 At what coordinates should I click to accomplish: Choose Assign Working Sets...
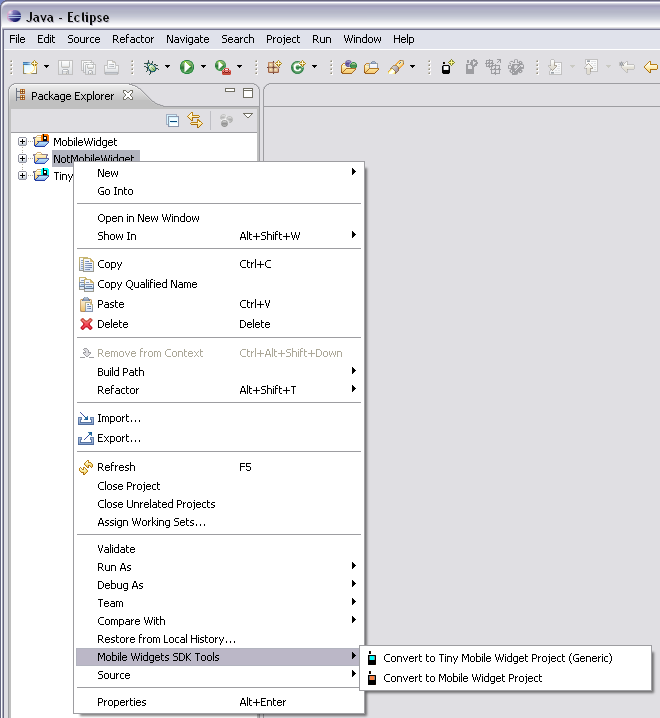pyautogui.click(x=219, y=522)
